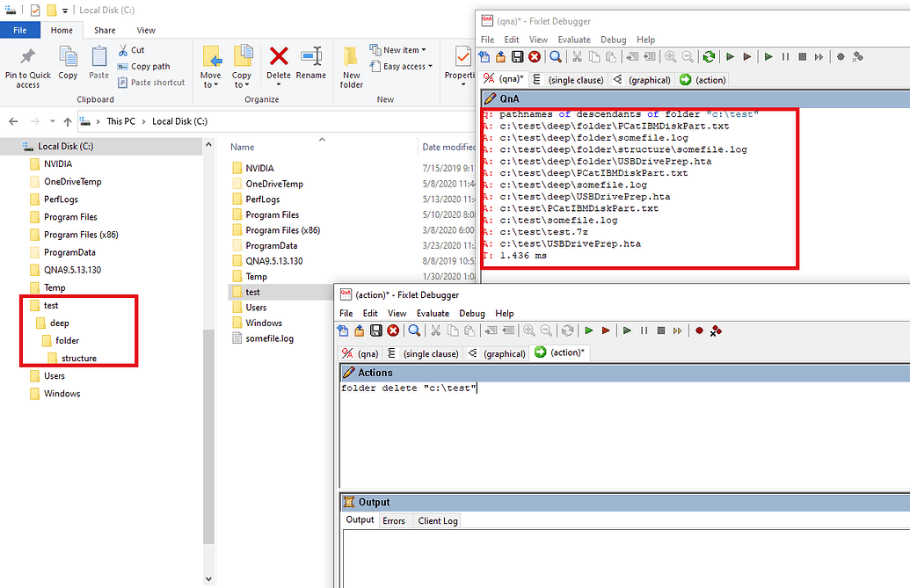Click stop square icon in qna debugger toolbar
The image size is (910, 588).
coord(802,57)
